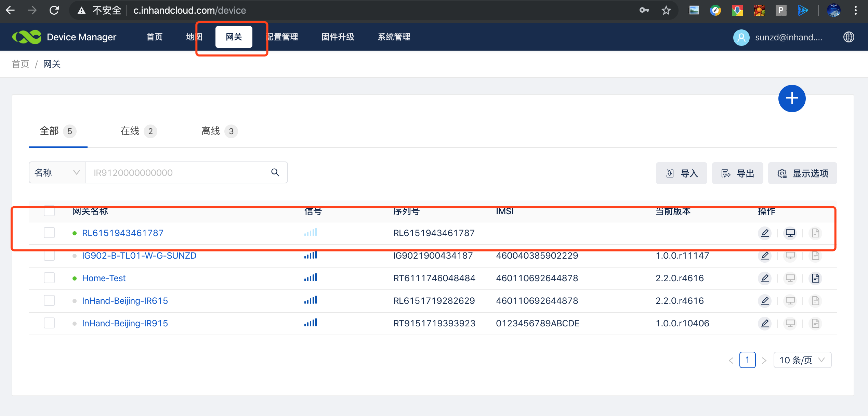
Task: Expand the 名称 search field dropdown
Action: 57,172
